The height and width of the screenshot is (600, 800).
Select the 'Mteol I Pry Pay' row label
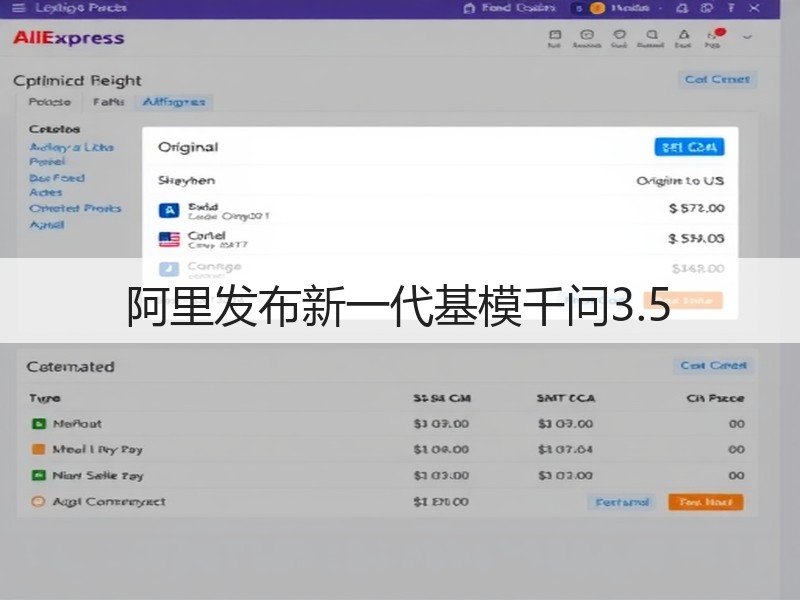(x=97, y=449)
